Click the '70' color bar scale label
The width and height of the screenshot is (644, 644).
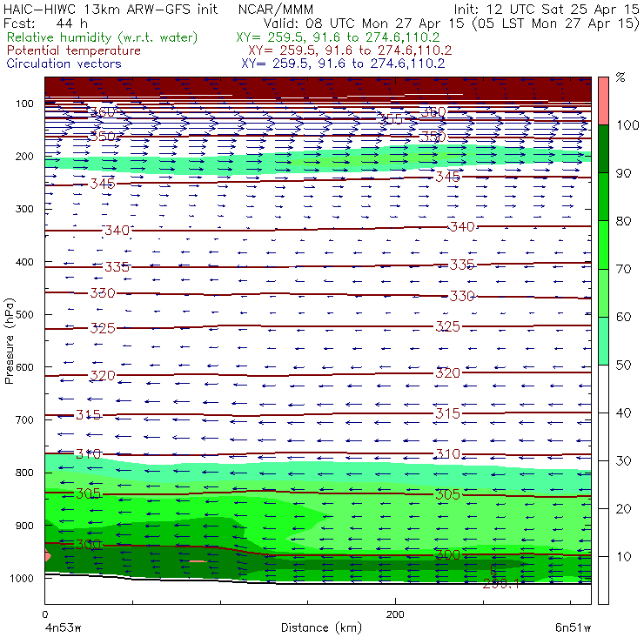(623, 269)
